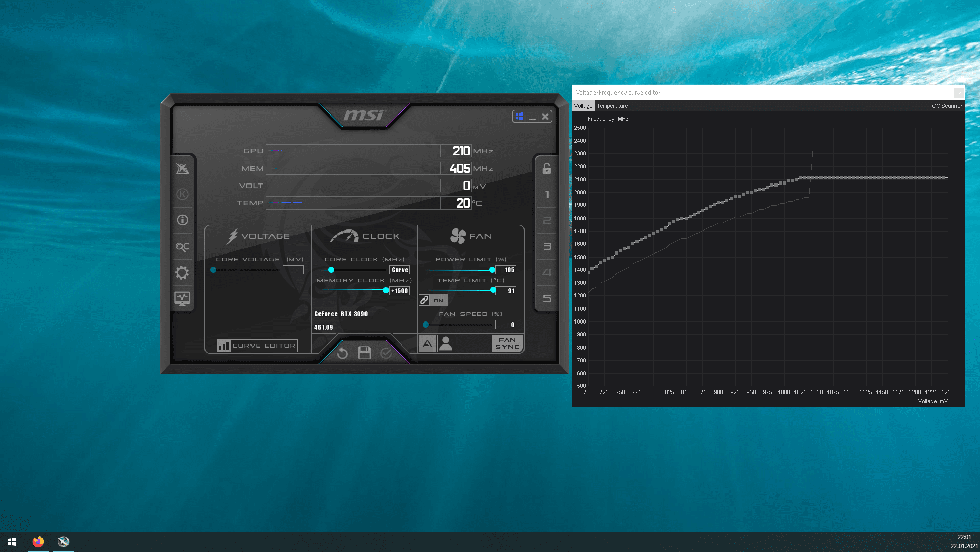Click the apply checkmark icon
This screenshot has width=980, height=552.
[x=386, y=353]
